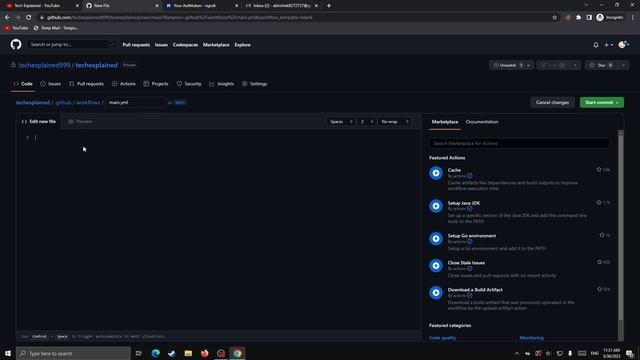Switch to the Actions repository tab
This screenshot has height=360, width=640.
tap(124, 84)
